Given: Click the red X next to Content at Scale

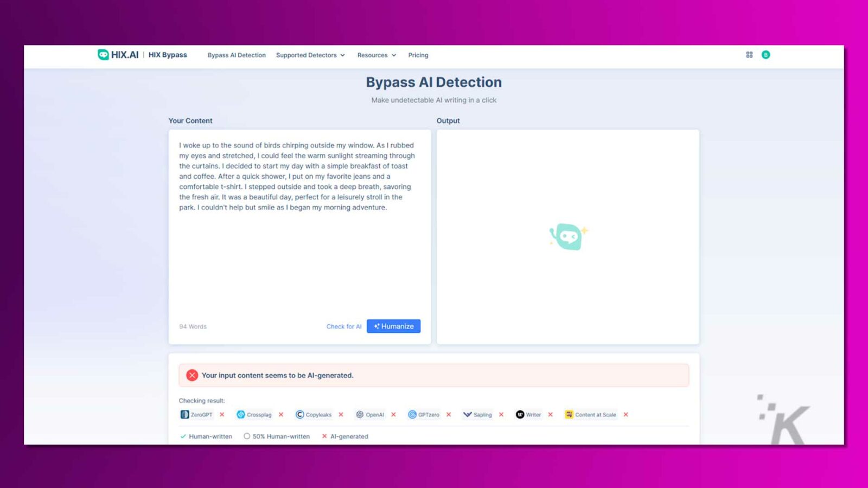Looking at the screenshot, I should click(626, 415).
